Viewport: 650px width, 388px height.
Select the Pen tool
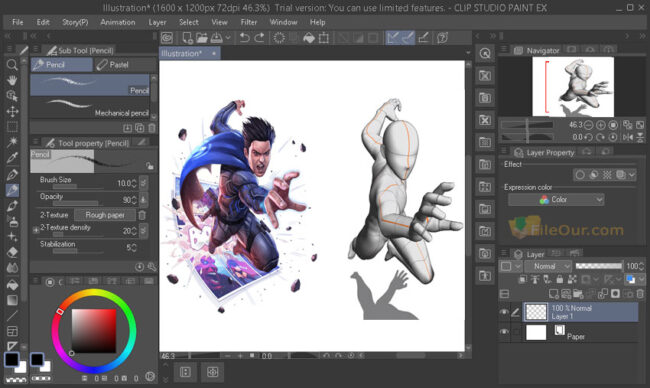pos(12,175)
